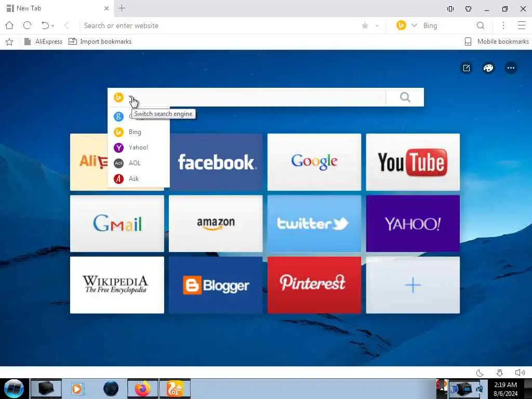Image resolution: width=532 pixels, height=399 pixels.
Task: Open media player taskbar icon
Action: point(77,389)
